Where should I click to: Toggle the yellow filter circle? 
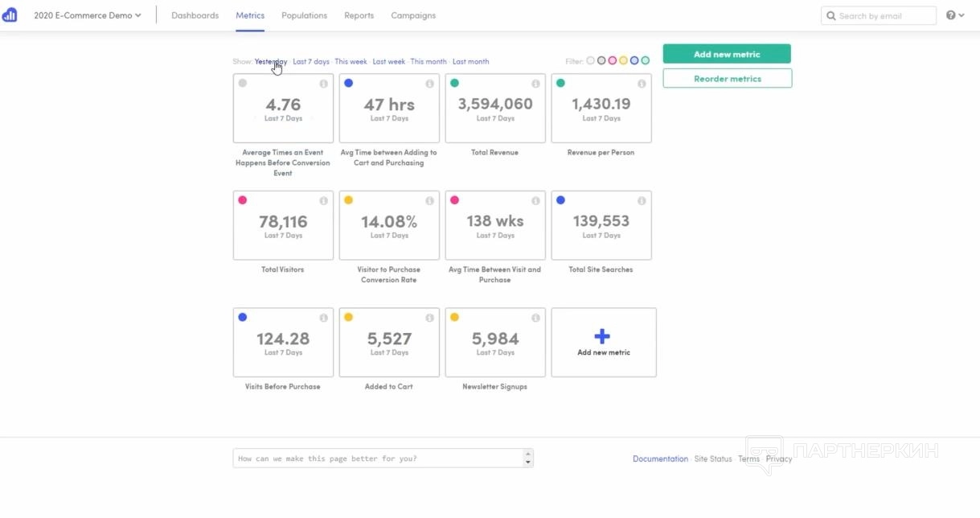623,61
